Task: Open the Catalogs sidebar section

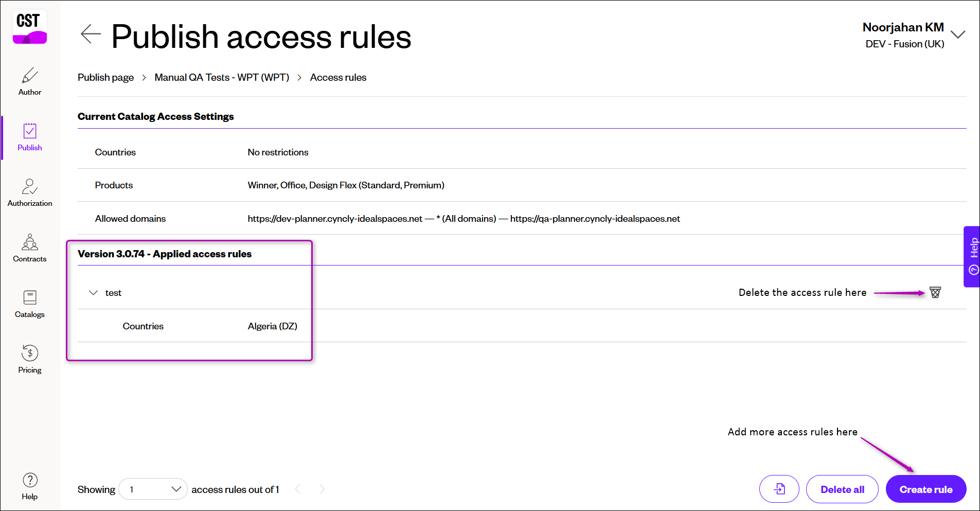Action: click(x=30, y=304)
